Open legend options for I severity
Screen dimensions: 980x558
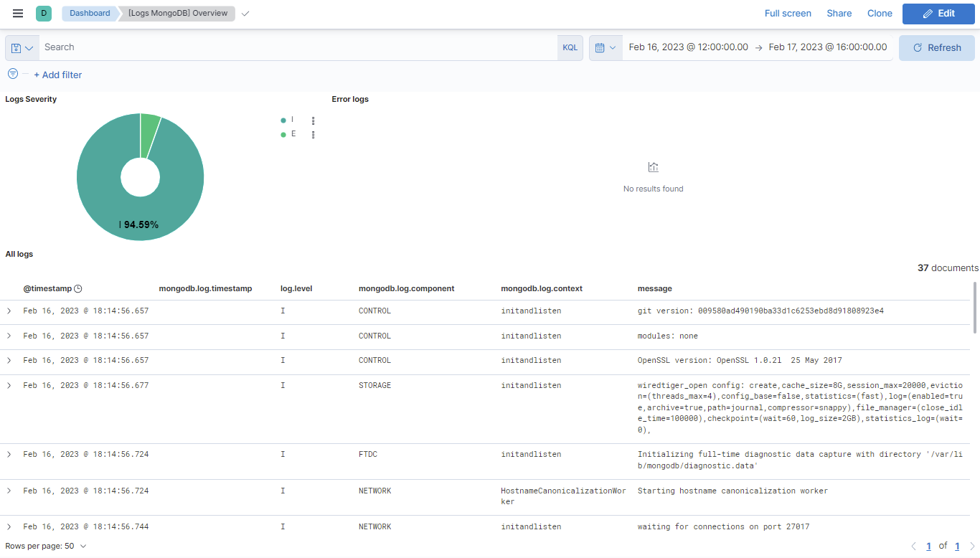(314, 120)
